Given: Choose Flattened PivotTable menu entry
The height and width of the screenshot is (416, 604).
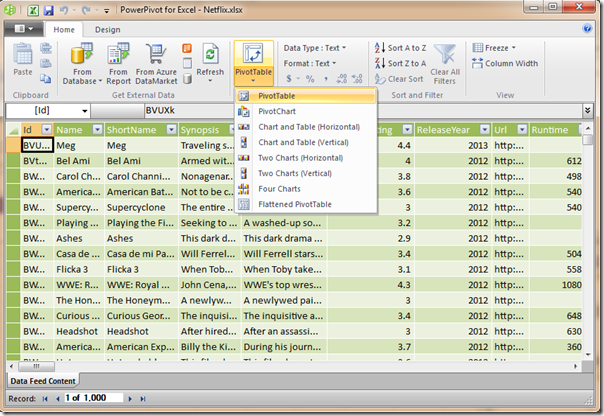Looking at the screenshot, I should 294,204.
